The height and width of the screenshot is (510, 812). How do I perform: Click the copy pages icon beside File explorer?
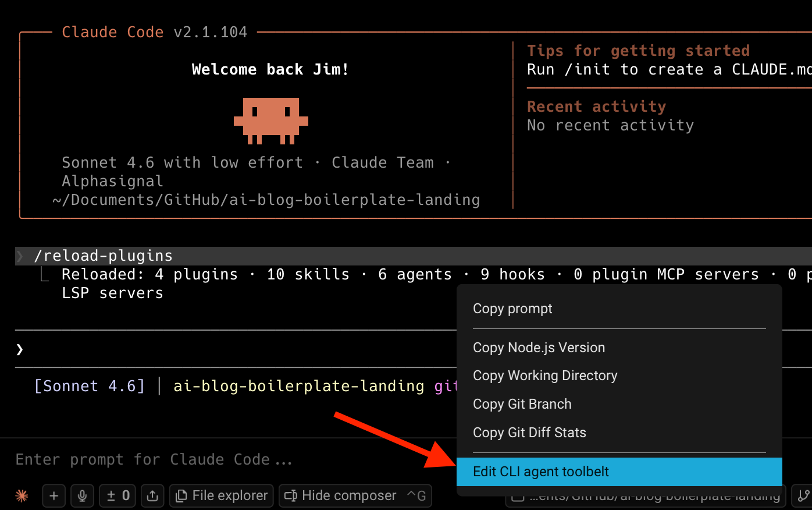tap(182, 495)
